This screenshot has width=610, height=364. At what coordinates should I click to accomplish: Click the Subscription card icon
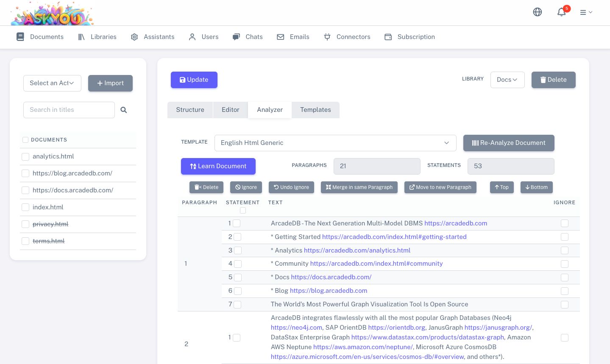pyautogui.click(x=388, y=37)
